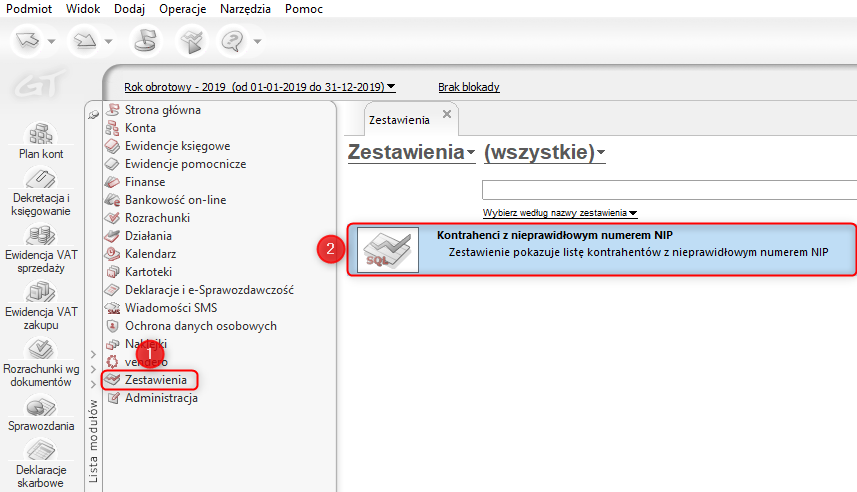Viewport: 857px width, 492px height.
Task: Click the flag toolbar icon
Action: coord(145,41)
